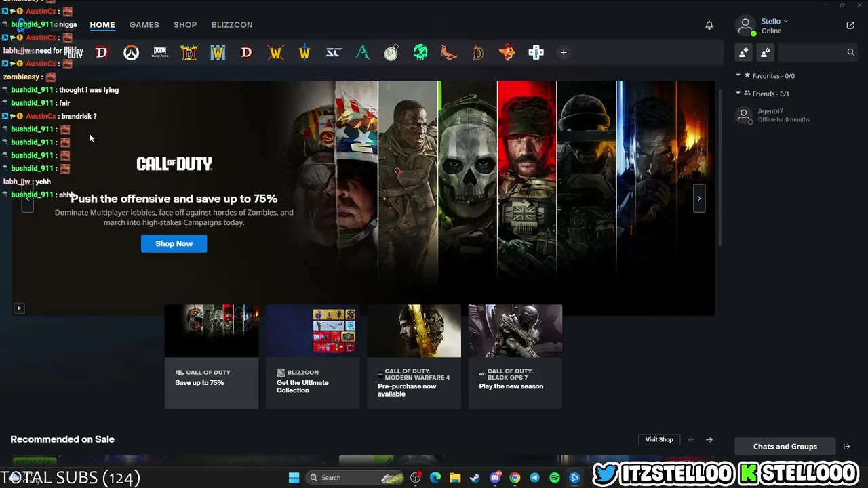Show next Recommended on Sale items
Image resolution: width=868 pixels, height=488 pixels.
click(709, 440)
